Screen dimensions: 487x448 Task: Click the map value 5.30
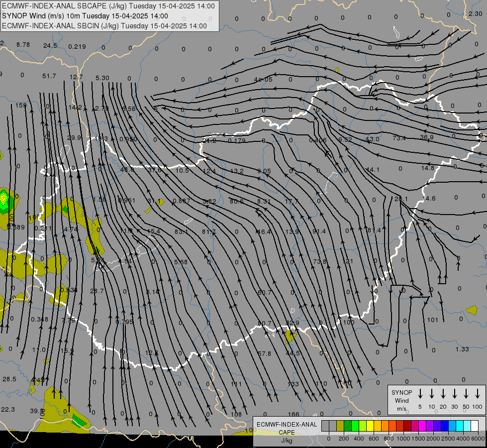(102, 78)
